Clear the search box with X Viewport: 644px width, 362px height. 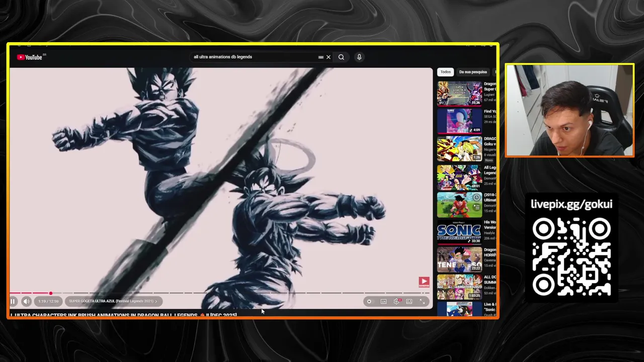tap(329, 57)
